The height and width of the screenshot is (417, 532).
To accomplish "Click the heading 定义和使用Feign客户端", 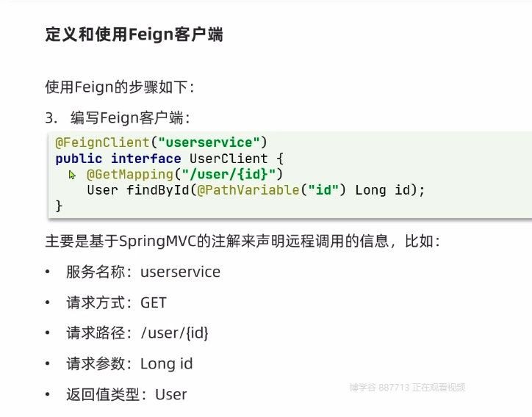I will (134, 35).
